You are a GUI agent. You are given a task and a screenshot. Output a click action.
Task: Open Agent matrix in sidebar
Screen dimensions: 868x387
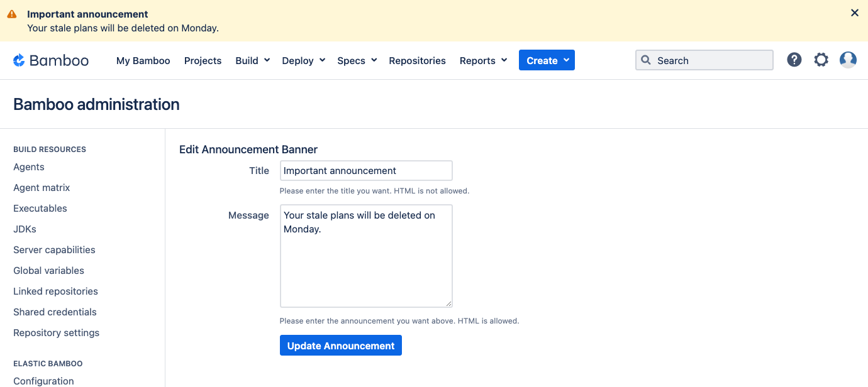point(42,188)
